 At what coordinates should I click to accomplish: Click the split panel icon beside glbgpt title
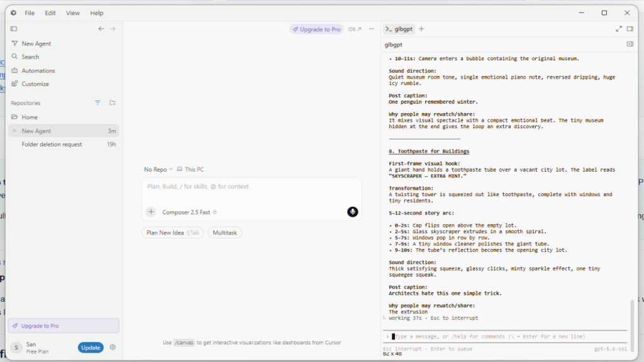[x=630, y=44]
